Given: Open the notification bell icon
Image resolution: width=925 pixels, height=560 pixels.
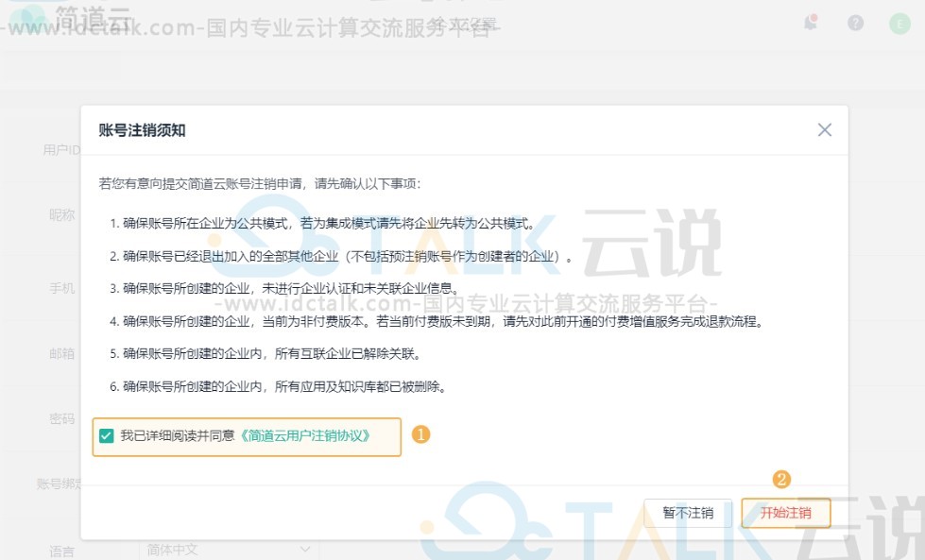Looking at the screenshot, I should click(x=811, y=23).
